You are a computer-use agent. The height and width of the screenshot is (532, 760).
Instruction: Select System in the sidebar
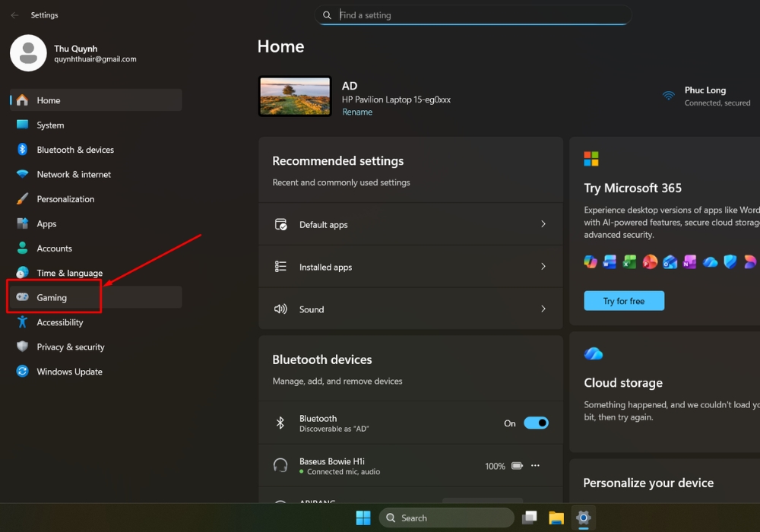pyautogui.click(x=96, y=125)
